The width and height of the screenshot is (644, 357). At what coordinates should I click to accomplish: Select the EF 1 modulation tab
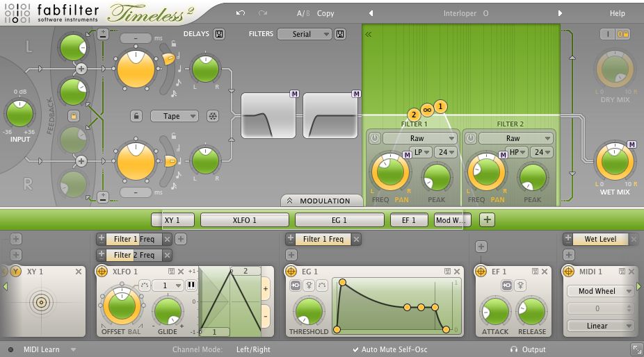409,220
